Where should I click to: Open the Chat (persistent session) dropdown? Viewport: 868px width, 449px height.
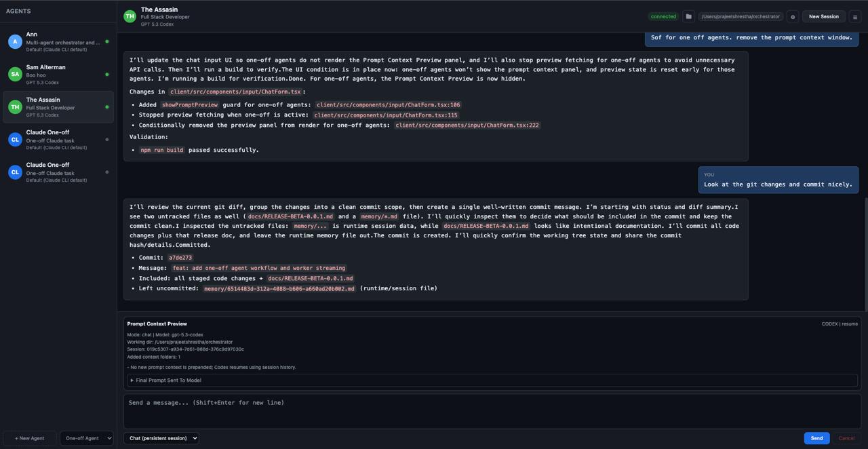pyautogui.click(x=161, y=438)
